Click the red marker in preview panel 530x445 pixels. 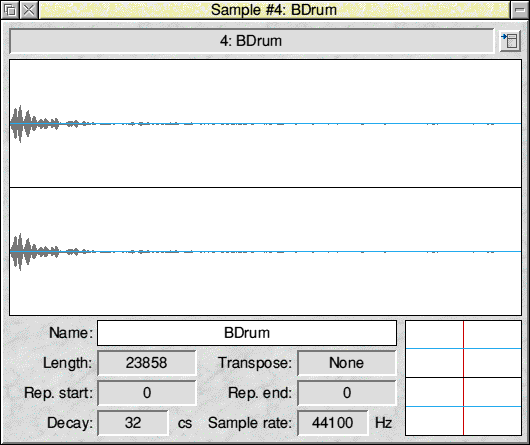463,378
